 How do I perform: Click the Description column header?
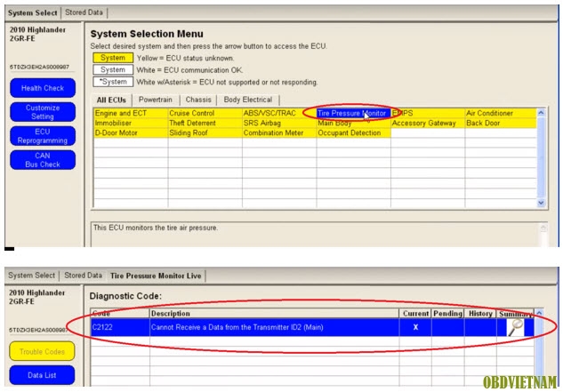coord(274,314)
